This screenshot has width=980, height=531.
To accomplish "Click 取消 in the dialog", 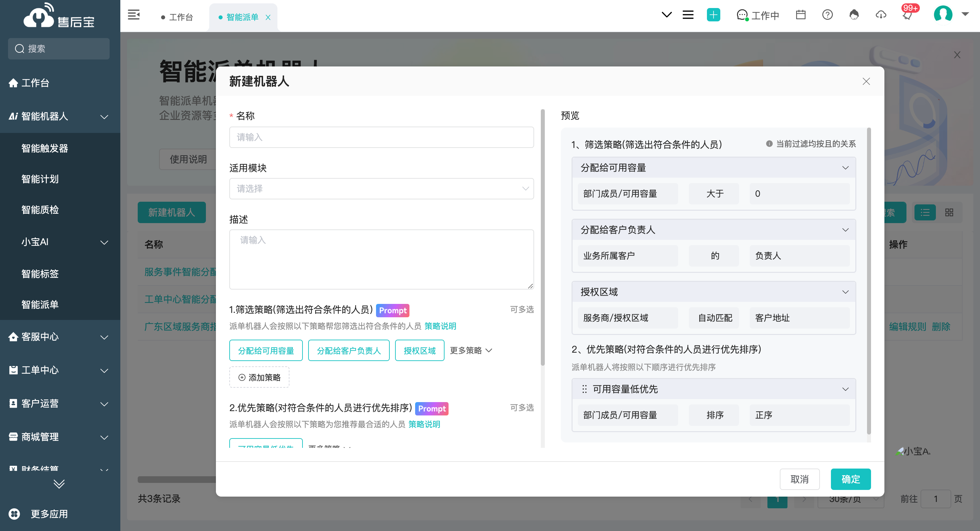I will click(x=800, y=479).
